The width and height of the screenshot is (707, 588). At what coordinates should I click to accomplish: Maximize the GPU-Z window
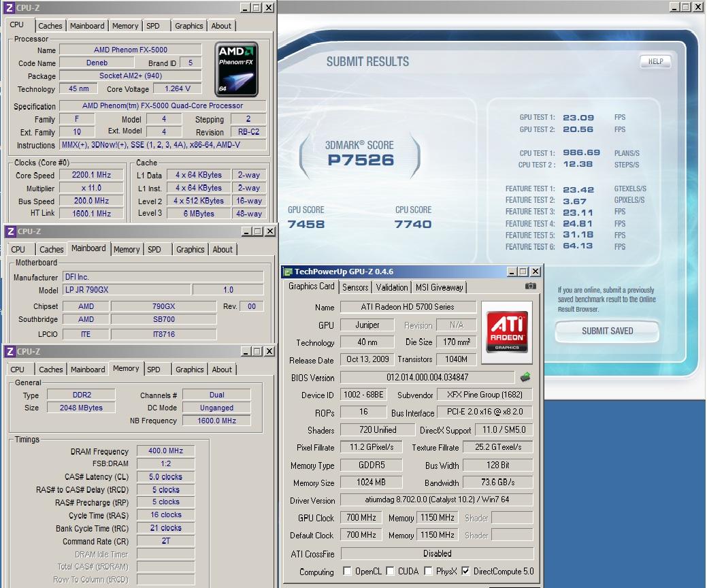click(523, 272)
